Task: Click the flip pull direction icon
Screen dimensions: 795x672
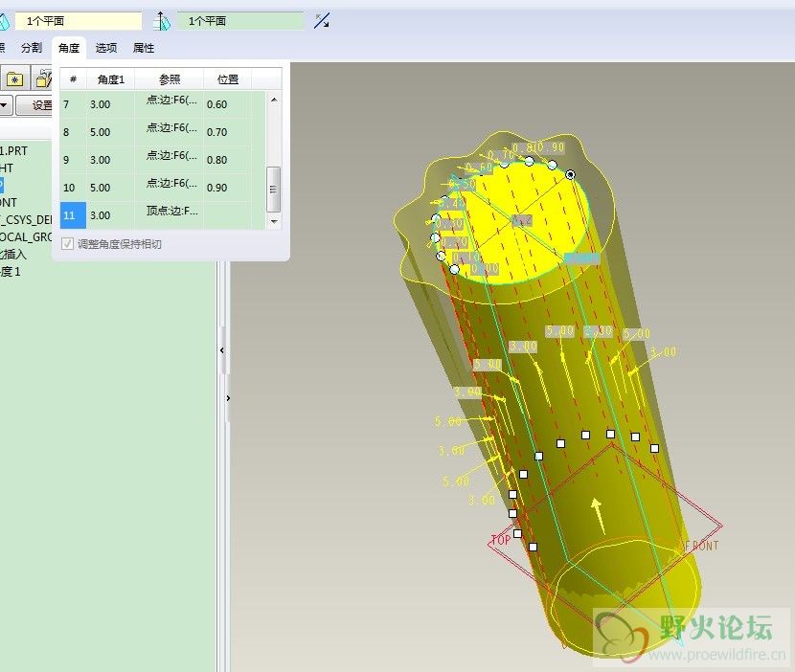Action: click(321, 20)
